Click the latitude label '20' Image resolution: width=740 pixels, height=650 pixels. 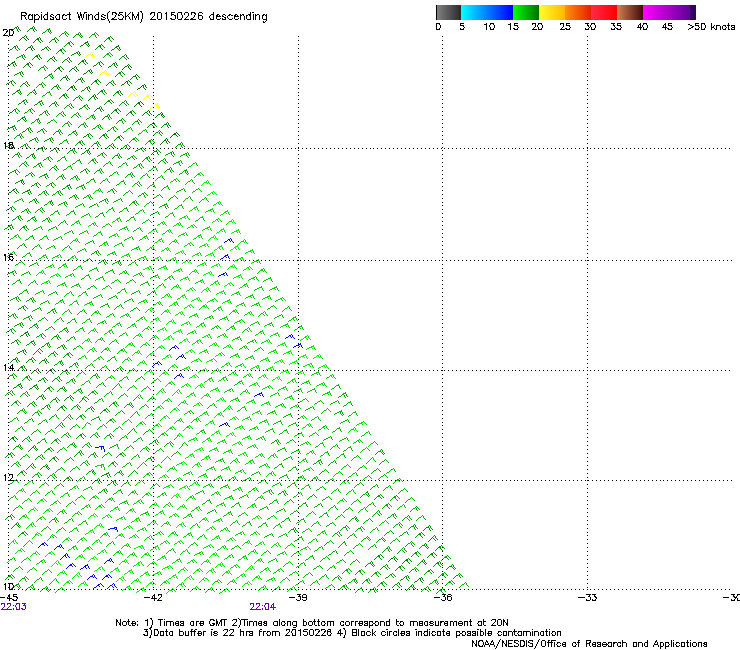8,33
